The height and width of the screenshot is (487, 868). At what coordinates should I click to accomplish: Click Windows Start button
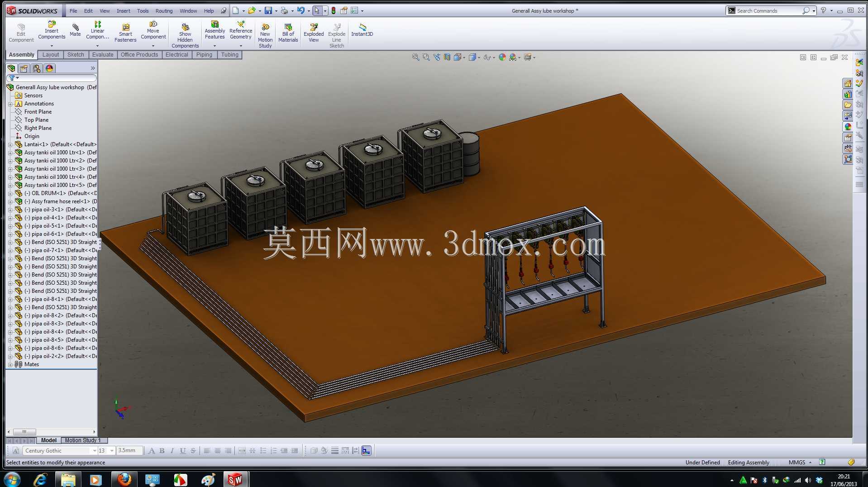(x=12, y=479)
